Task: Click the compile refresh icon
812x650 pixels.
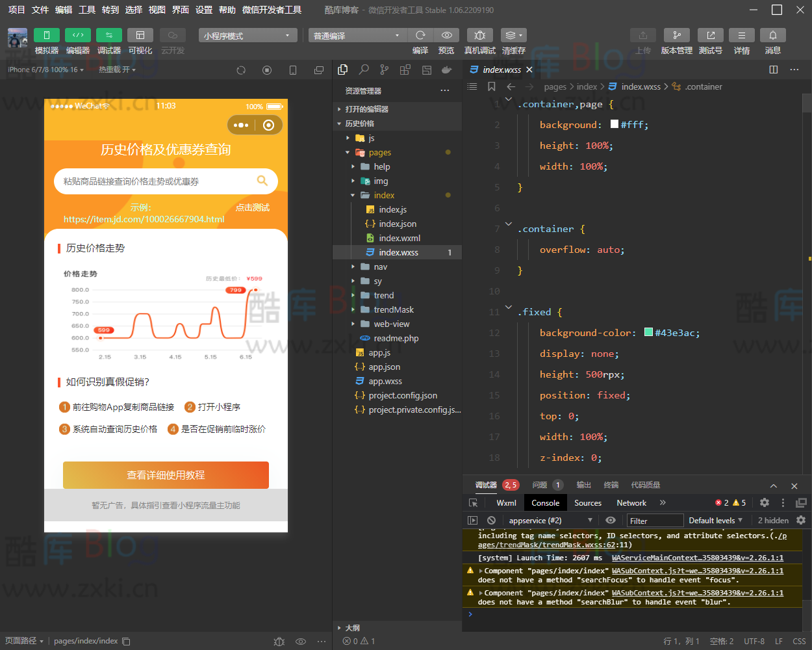Action: (x=420, y=35)
